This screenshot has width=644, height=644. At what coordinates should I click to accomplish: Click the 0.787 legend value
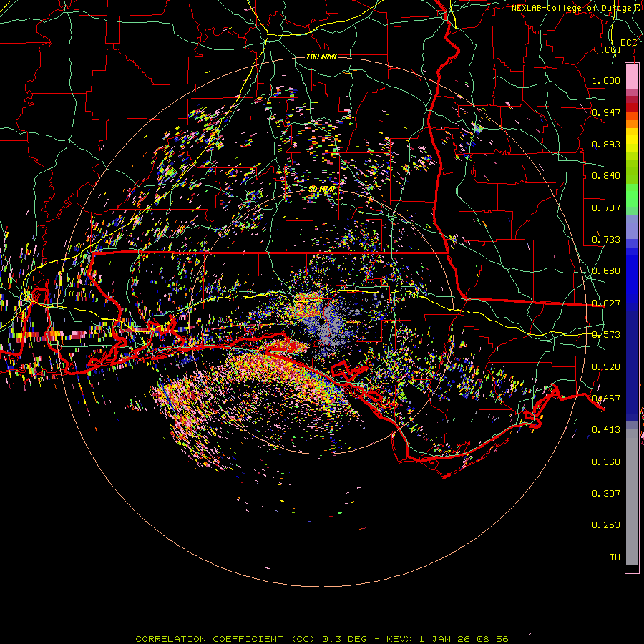tap(606, 208)
